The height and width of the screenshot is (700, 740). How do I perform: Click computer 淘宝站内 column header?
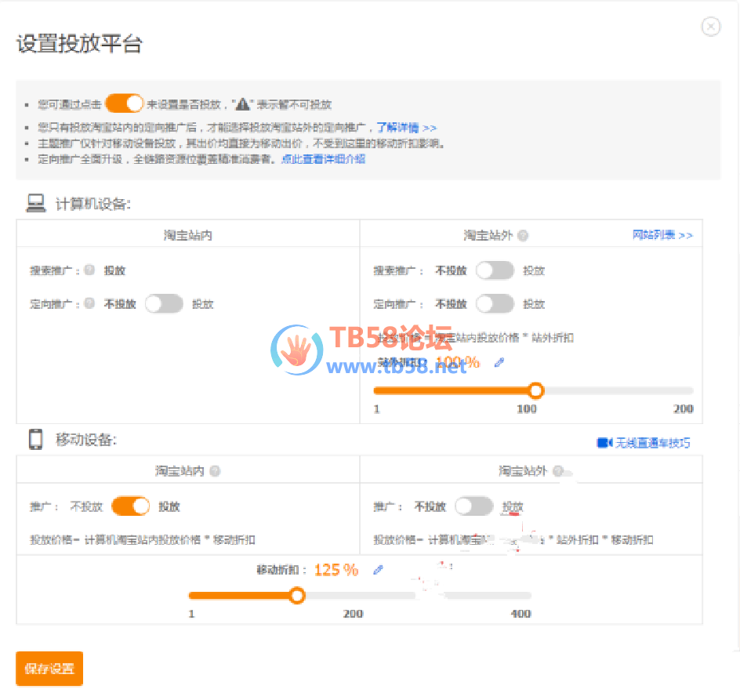(188, 235)
